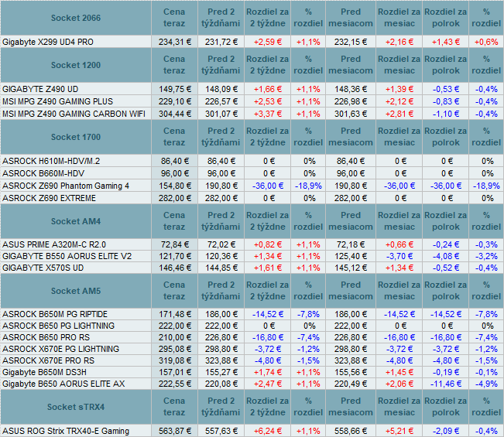Click GIGABYTE B550 AORUS ELITE V2
Image resolution: width=504 pixels, height=437 pixels.
pos(67,256)
